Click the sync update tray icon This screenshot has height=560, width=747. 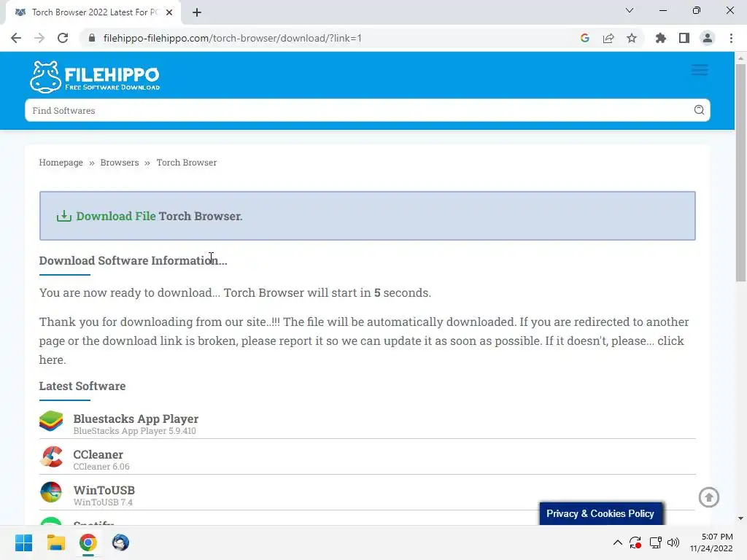tap(635, 542)
